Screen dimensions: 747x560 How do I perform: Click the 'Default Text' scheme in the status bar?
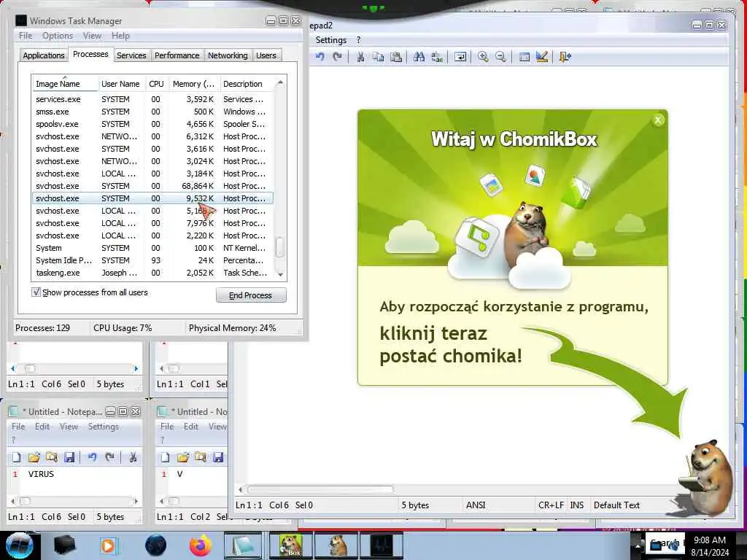pos(616,505)
